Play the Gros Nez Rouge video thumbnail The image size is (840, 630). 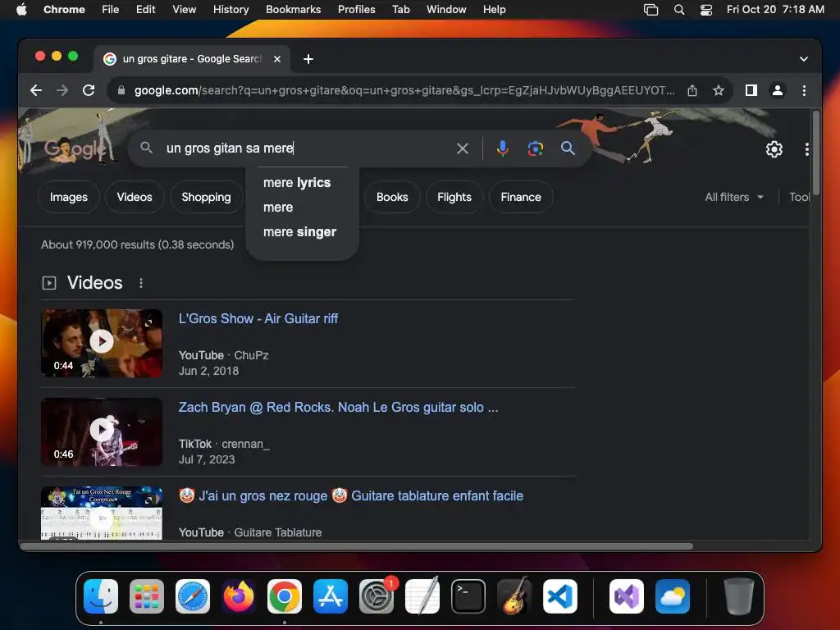102,514
